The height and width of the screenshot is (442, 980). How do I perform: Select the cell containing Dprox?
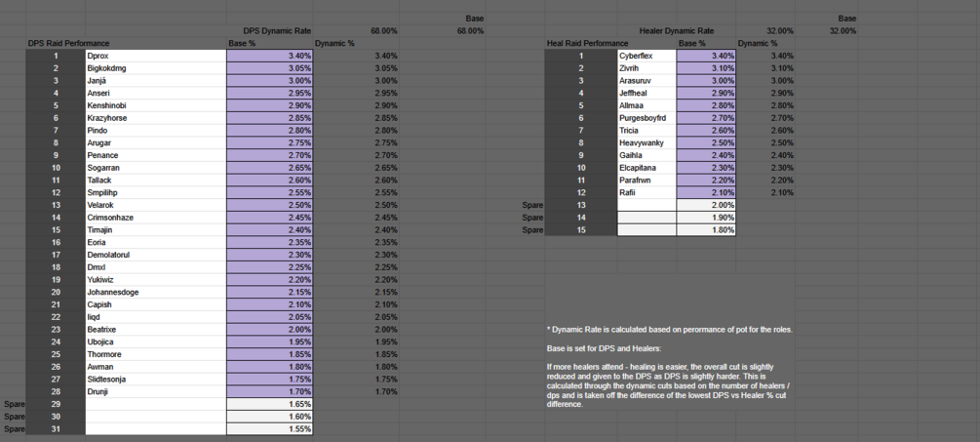pos(156,56)
